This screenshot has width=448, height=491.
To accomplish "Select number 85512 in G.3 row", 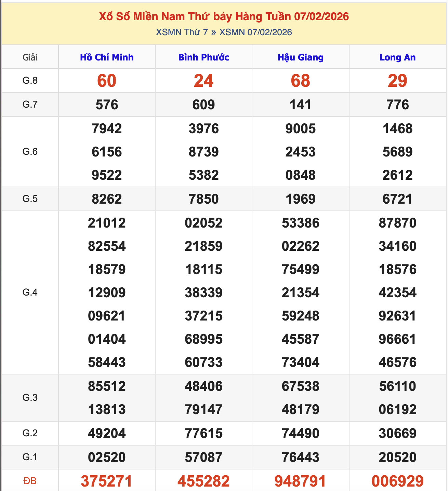I will (106, 386).
